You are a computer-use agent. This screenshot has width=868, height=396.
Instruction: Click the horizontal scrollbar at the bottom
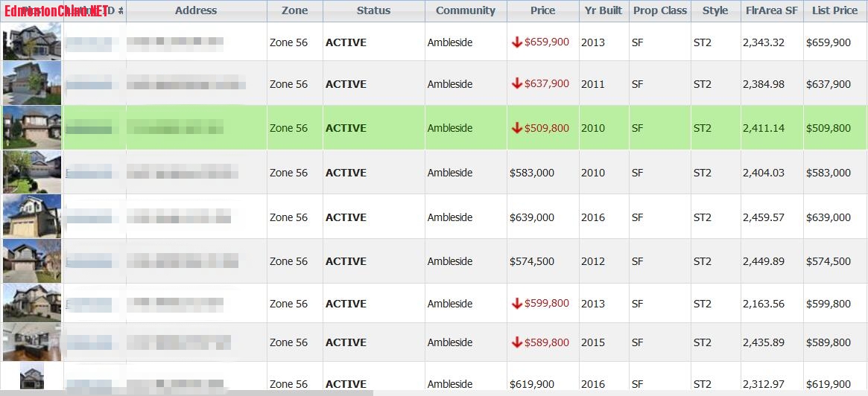coord(186,393)
